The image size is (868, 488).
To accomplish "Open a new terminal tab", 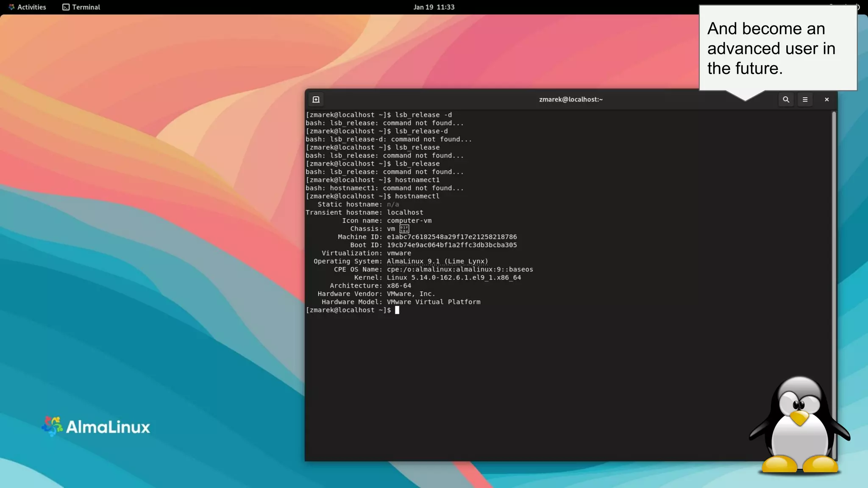I will point(316,100).
